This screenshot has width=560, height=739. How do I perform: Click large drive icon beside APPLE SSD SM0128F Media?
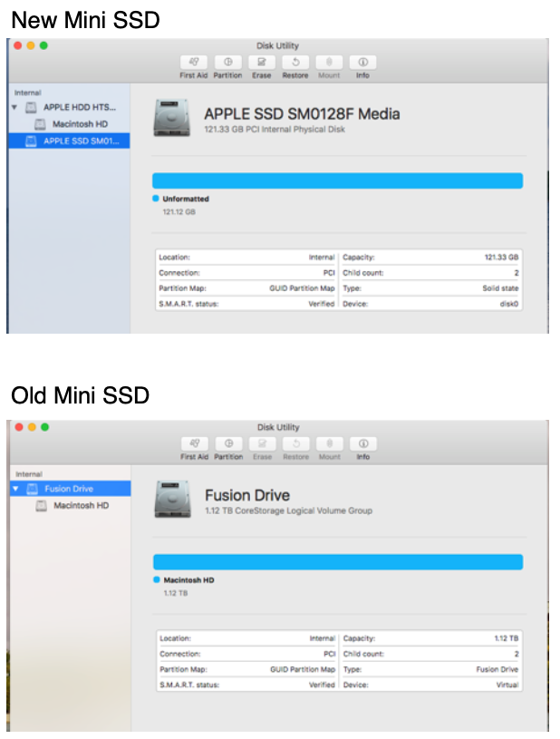pyautogui.click(x=172, y=118)
